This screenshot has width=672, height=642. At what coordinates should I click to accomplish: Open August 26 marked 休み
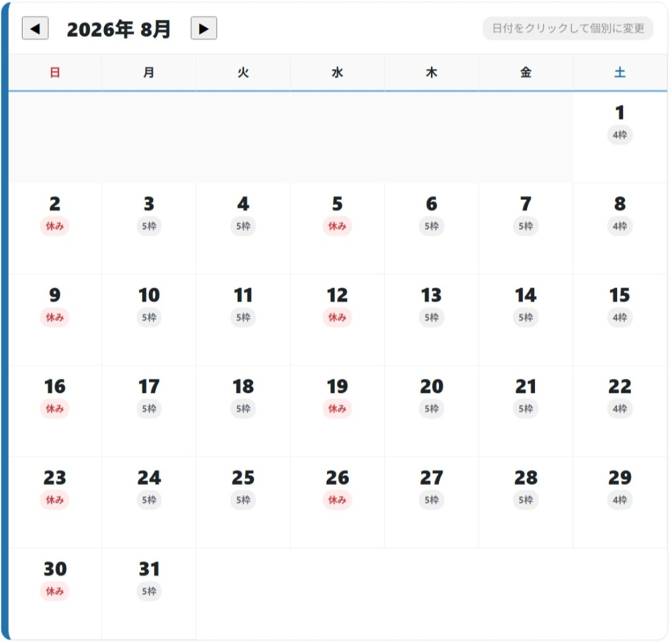tap(337, 502)
